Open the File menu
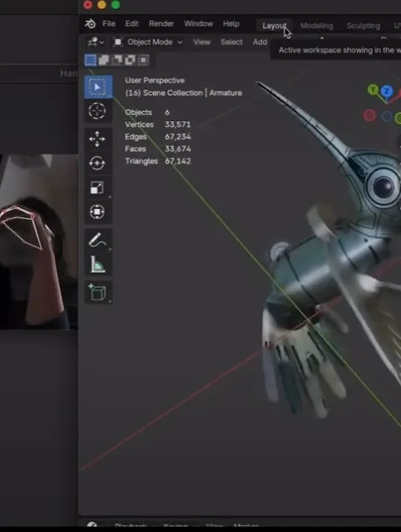 point(109,23)
